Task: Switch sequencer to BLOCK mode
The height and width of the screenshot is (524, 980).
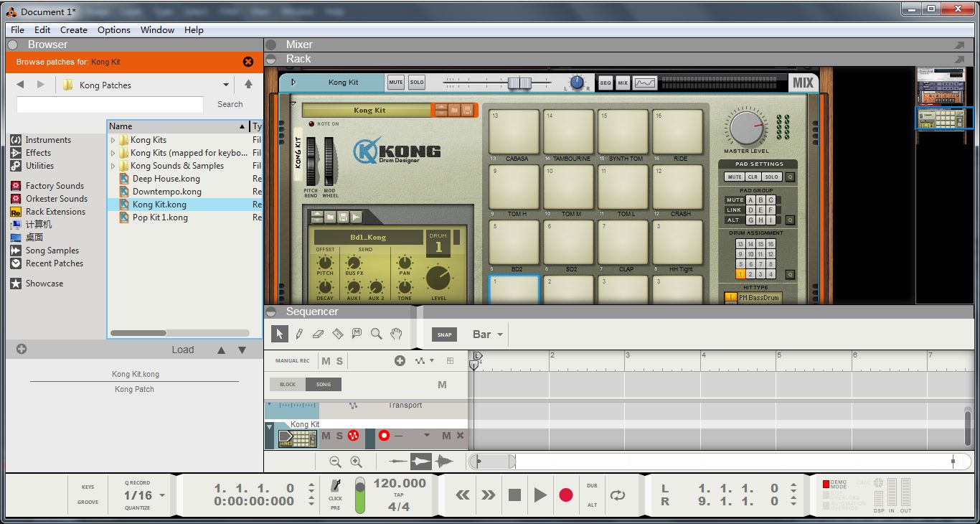Action: (288, 385)
